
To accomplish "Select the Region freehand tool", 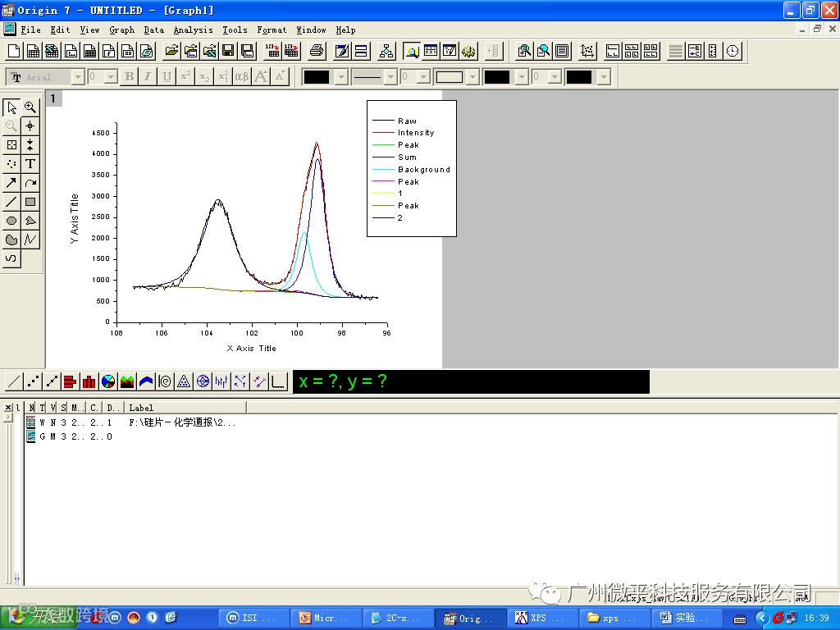I will point(11,240).
